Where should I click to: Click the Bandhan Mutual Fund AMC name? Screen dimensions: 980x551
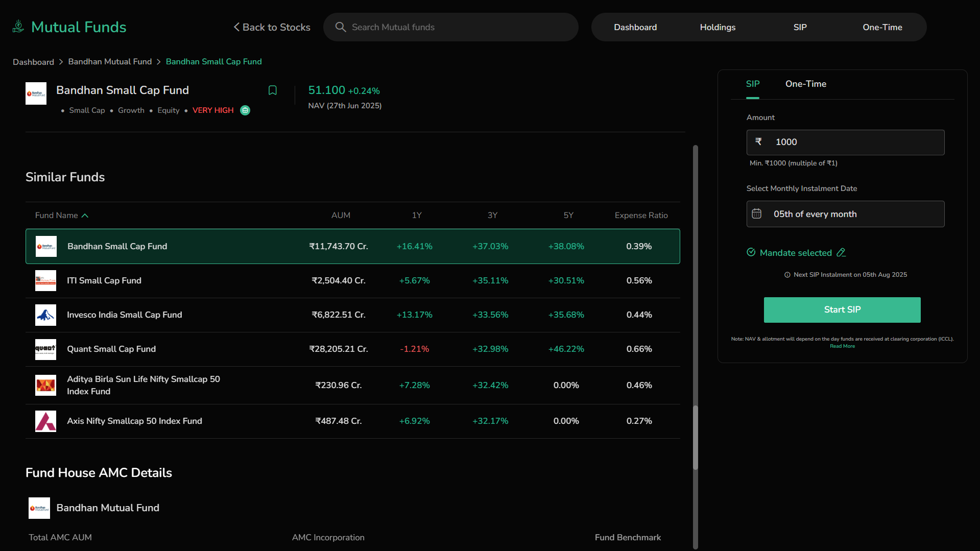[x=108, y=508]
